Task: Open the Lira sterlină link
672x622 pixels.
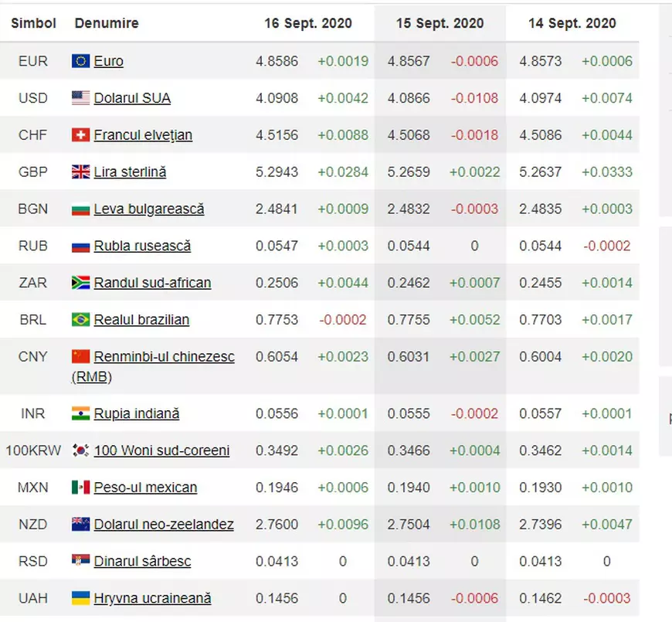Action: 130,172
